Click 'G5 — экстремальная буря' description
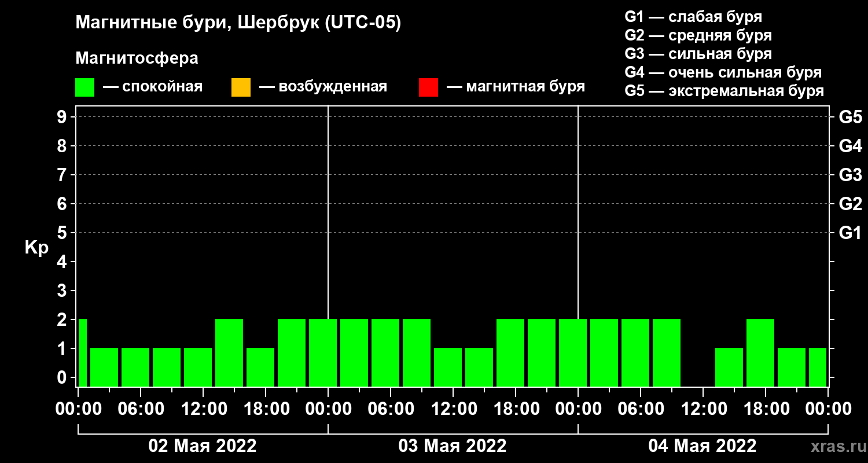Viewport: 868px width, 463px height. tap(724, 91)
